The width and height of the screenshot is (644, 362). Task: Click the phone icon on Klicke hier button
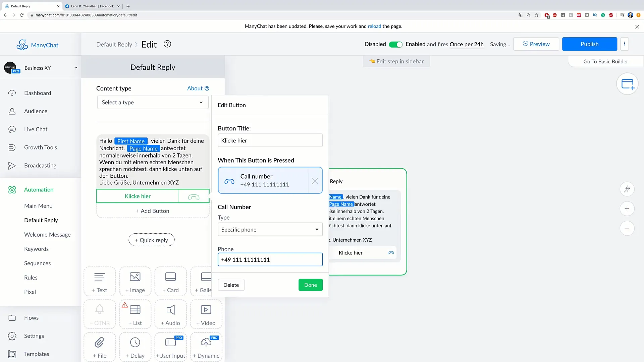point(194,196)
